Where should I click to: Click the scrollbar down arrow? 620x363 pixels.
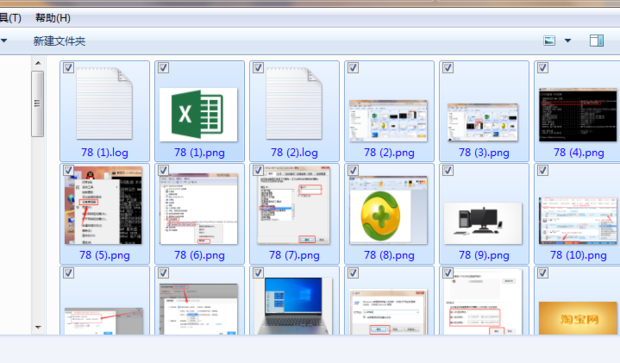(38, 327)
